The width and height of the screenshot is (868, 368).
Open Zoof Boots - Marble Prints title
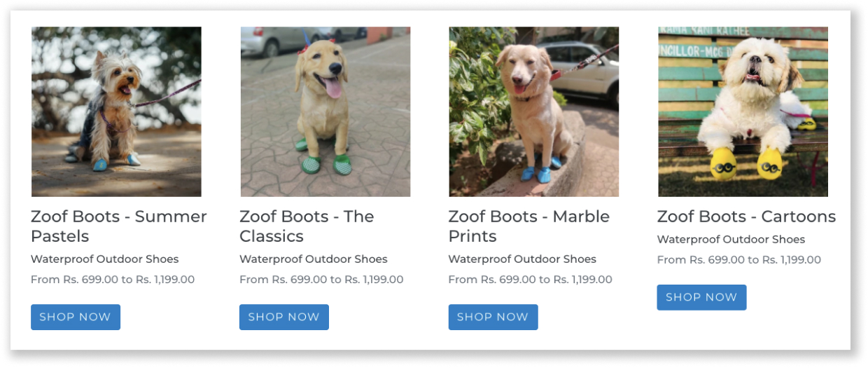click(528, 226)
